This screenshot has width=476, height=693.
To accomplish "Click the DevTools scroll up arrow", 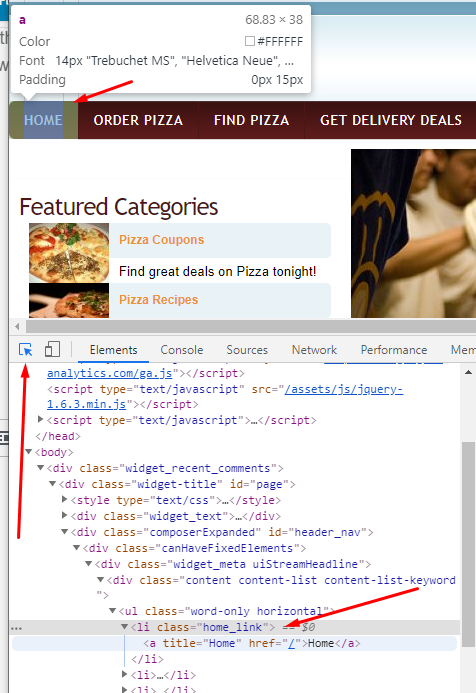I will point(468,373).
